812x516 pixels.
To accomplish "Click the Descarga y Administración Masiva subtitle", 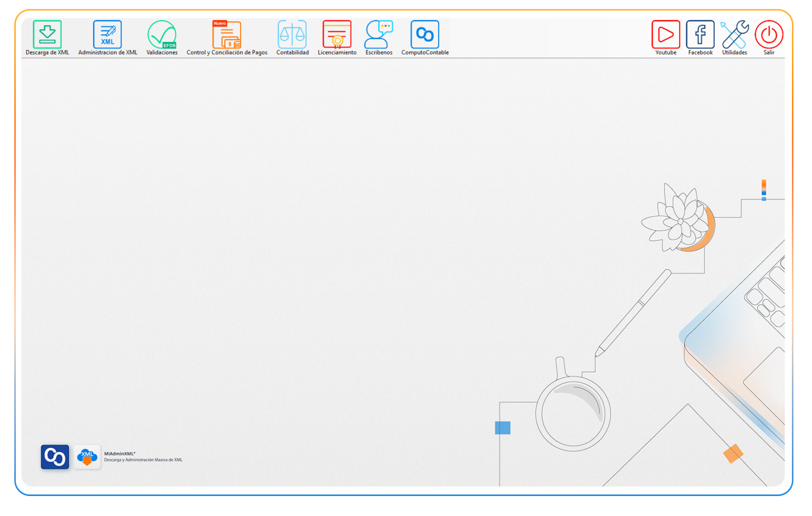I will (143, 460).
